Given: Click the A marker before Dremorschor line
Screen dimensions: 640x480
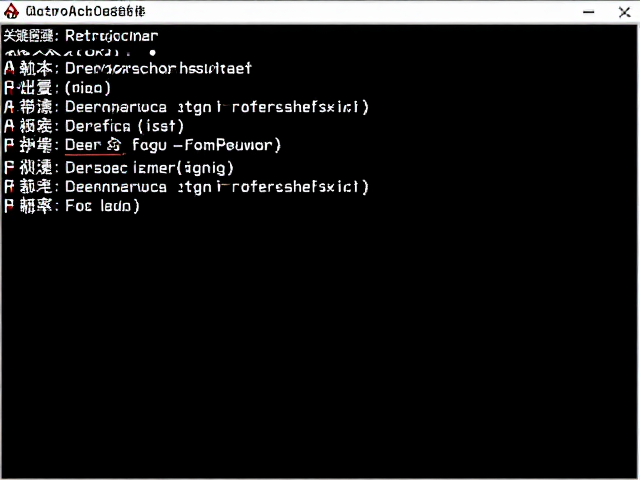Looking at the screenshot, I should pyautogui.click(x=9, y=68).
